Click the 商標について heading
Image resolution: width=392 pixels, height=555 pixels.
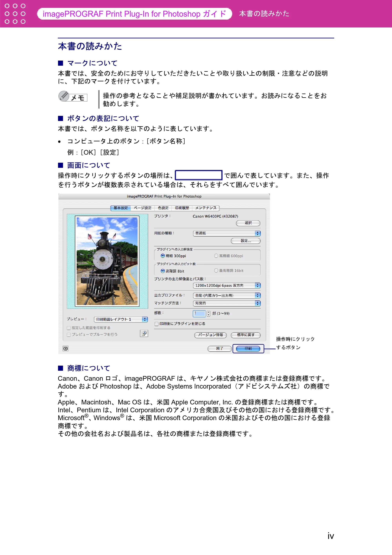click(x=89, y=368)
